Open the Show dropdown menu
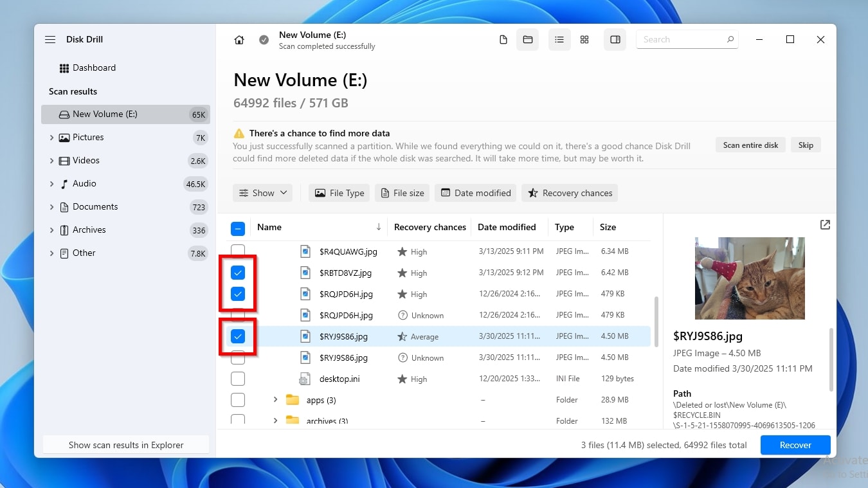The image size is (868, 488). click(x=262, y=193)
